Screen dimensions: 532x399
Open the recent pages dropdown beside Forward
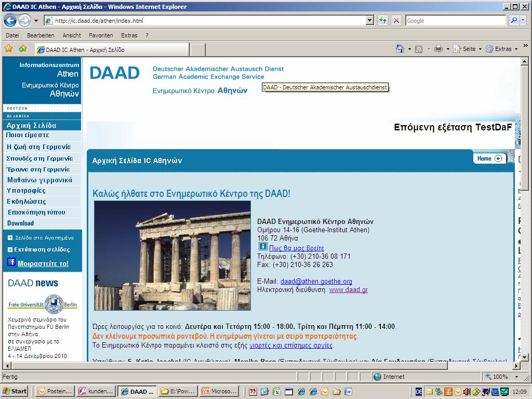36,21
